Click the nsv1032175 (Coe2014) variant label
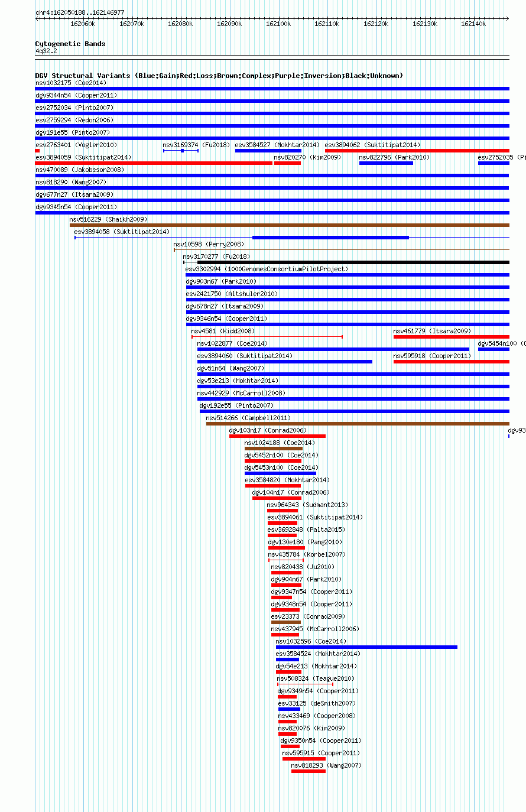The image size is (526, 812). (71, 83)
